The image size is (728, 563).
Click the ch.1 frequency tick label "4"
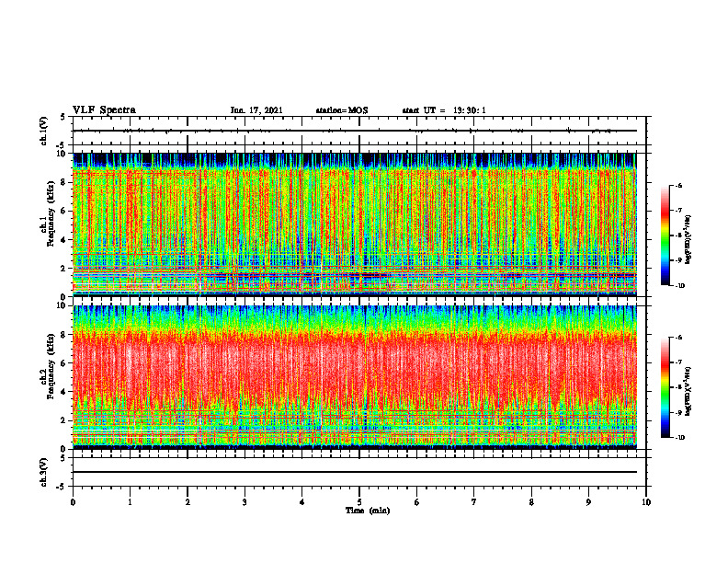(64, 240)
